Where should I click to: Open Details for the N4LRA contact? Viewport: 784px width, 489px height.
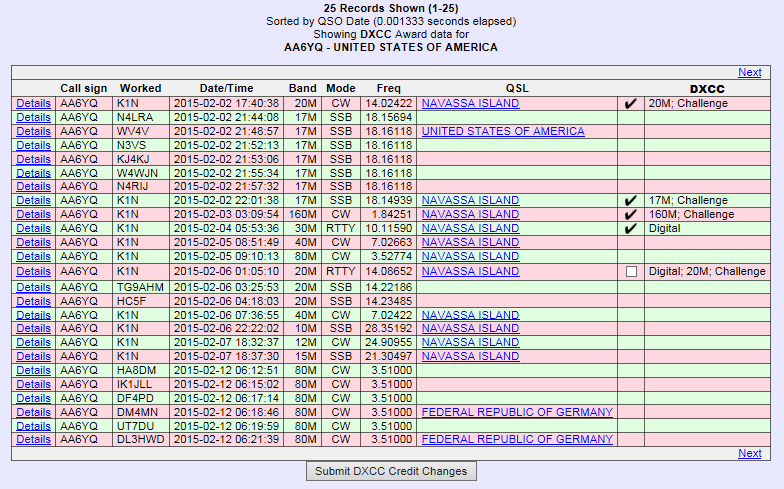[x=33, y=117]
